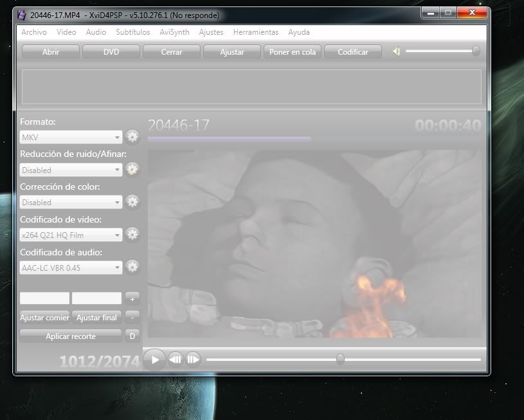
Task: Open Codificado de video settings gear
Action: pos(132,234)
